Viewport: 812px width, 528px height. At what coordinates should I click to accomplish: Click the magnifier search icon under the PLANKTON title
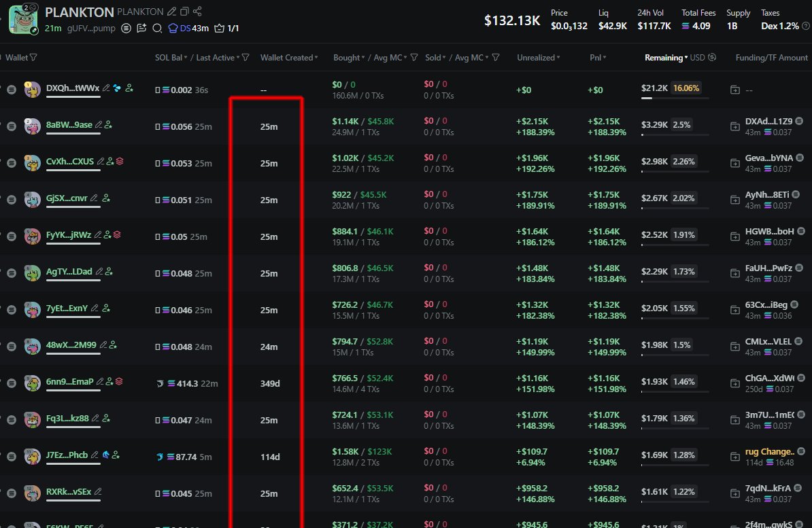(x=157, y=29)
